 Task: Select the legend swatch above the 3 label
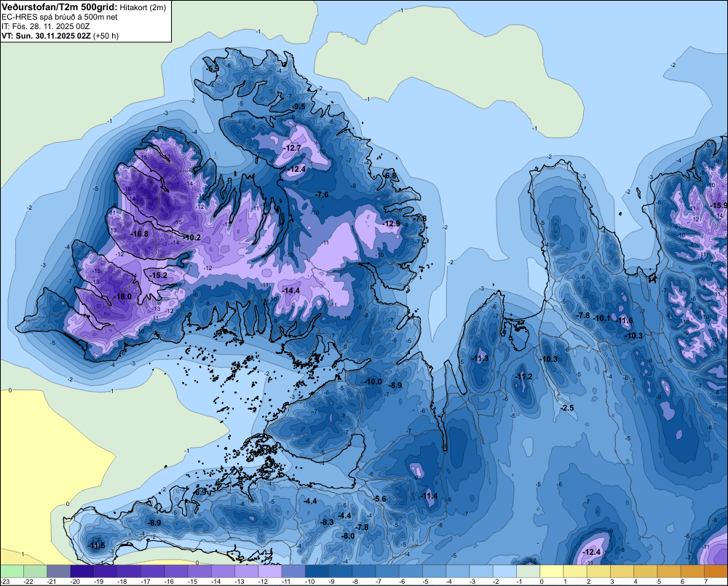[622, 571]
